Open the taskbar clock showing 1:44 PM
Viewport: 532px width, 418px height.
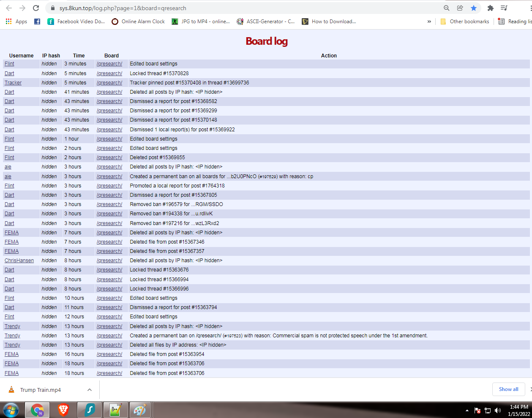(519, 410)
